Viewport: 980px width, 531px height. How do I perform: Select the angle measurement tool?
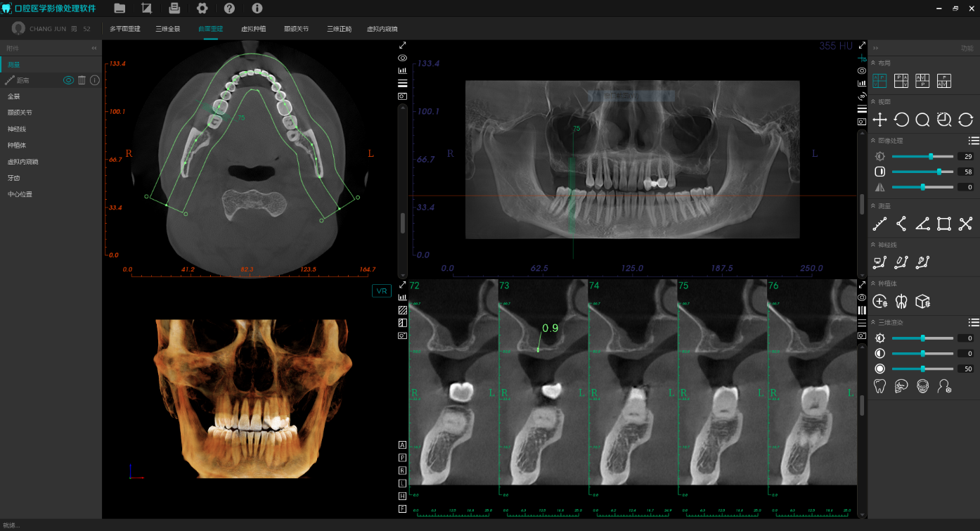(x=922, y=224)
